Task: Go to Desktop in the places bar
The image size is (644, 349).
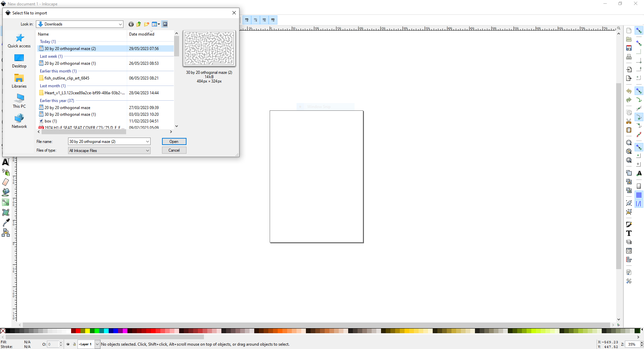Action: 19,61
